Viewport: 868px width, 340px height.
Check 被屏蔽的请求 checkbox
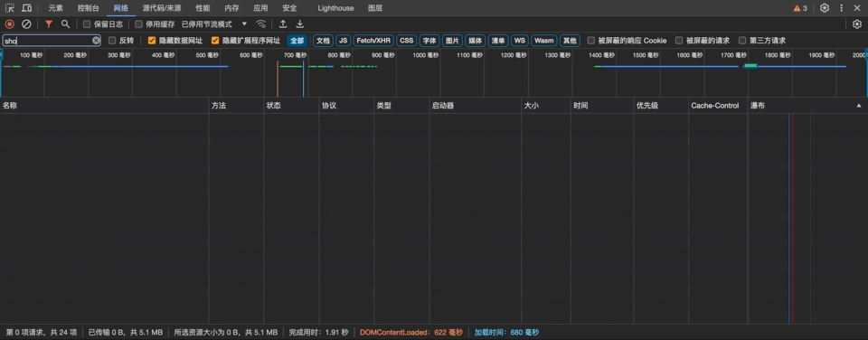679,41
